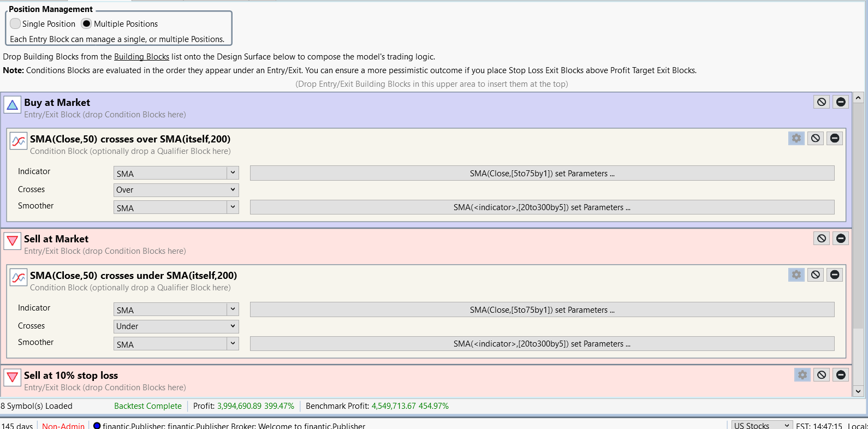This screenshot has width=868, height=429.
Task: Open Crosses dropdown showing Over
Action: tap(176, 190)
